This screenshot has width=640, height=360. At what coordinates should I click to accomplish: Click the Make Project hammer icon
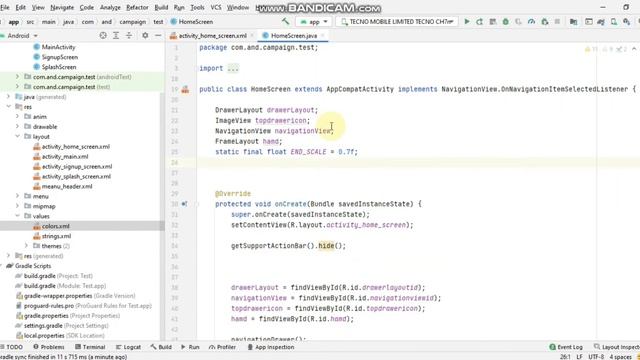[x=285, y=22]
